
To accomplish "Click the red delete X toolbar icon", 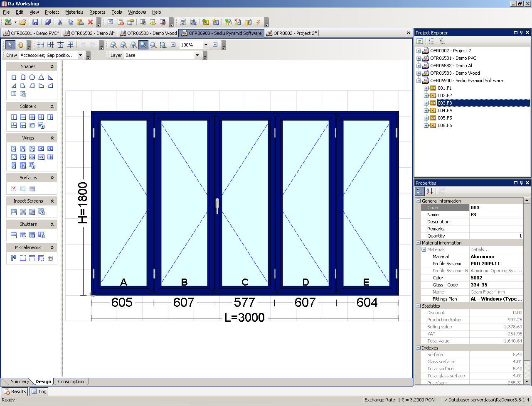I will click(x=90, y=22).
